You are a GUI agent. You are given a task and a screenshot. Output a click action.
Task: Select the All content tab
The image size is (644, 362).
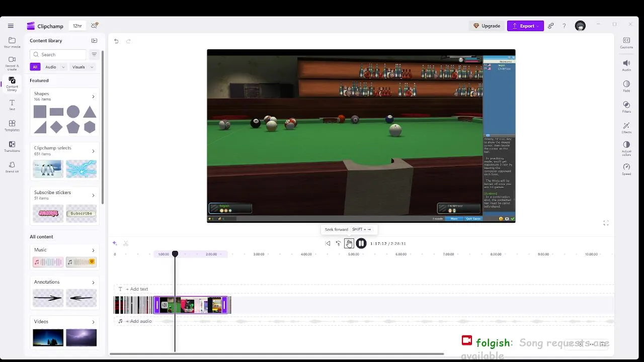pyautogui.click(x=35, y=67)
